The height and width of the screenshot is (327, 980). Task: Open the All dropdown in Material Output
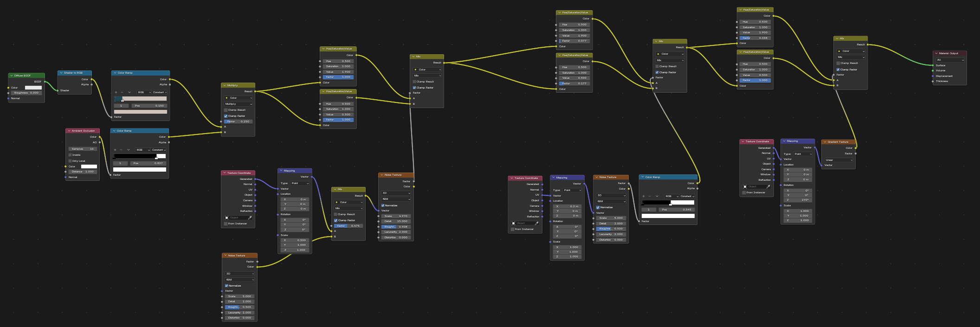coord(950,60)
